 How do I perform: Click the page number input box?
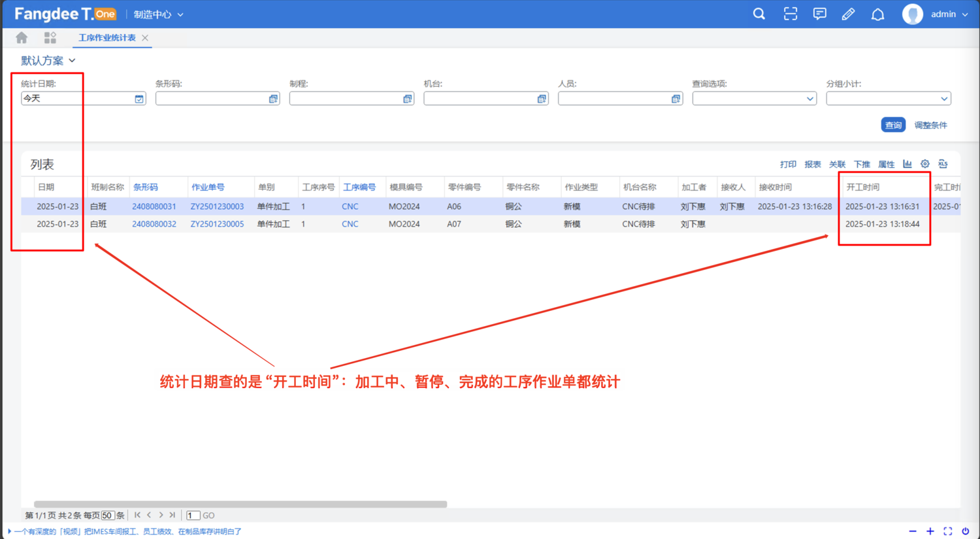pos(193,515)
